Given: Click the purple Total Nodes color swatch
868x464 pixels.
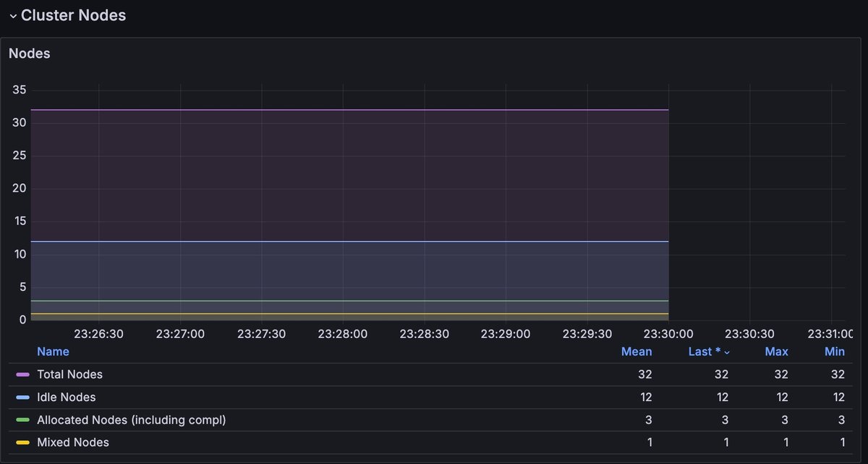Looking at the screenshot, I should [22, 375].
